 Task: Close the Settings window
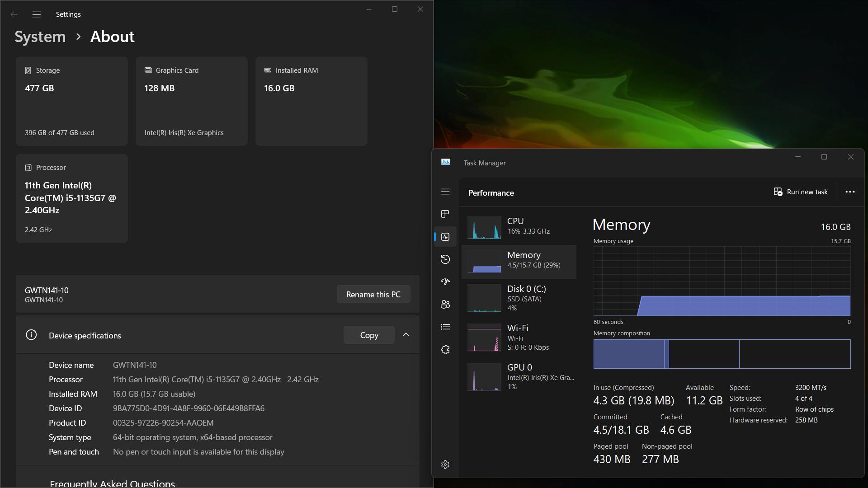coord(420,9)
